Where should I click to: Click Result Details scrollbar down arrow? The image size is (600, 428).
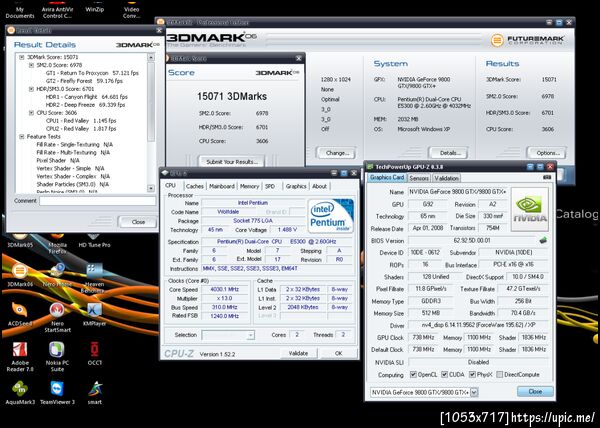(151, 188)
